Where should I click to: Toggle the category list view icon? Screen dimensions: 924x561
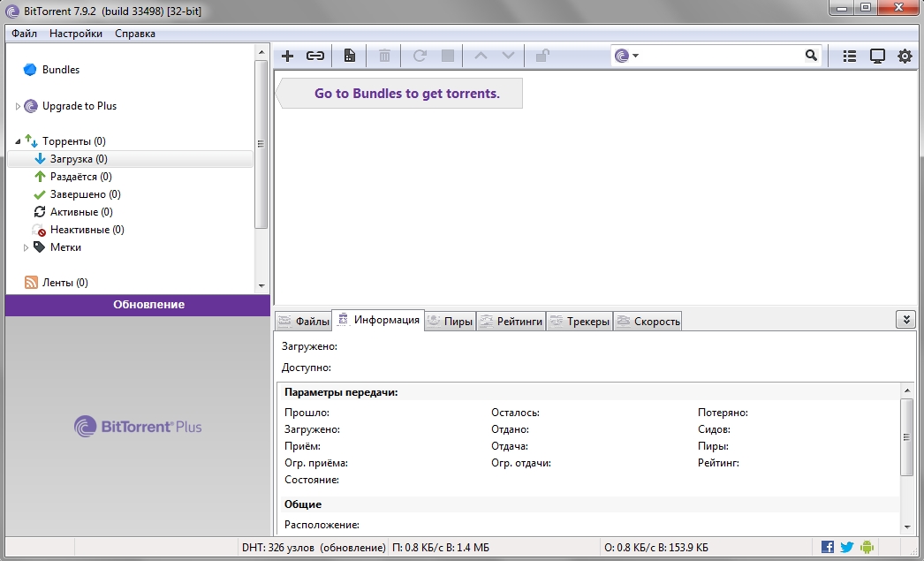(x=849, y=56)
